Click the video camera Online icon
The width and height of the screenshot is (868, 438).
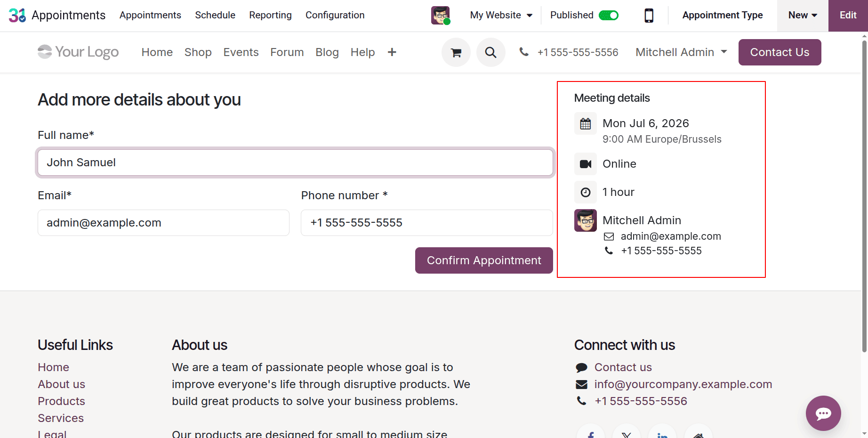[586, 164]
